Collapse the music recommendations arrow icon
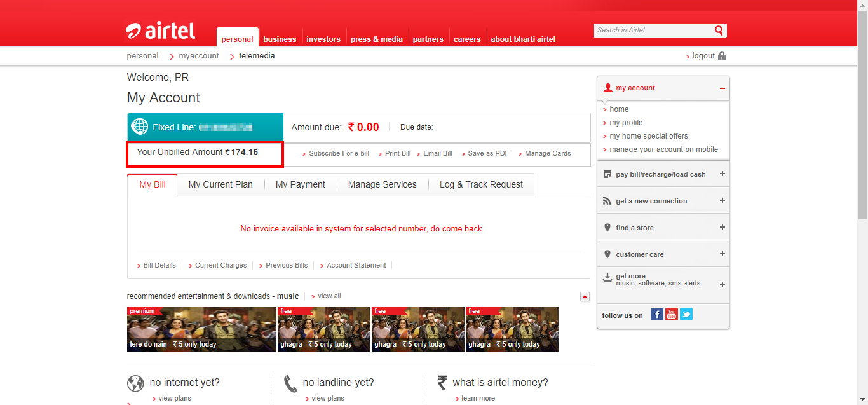Viewport: 868px width, 405px height. click(585, 296)
